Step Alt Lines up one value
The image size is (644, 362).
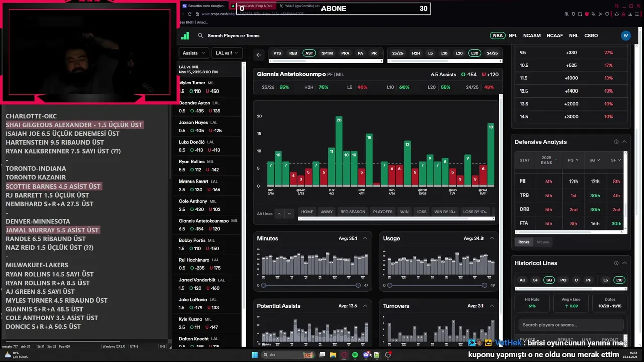279,214
